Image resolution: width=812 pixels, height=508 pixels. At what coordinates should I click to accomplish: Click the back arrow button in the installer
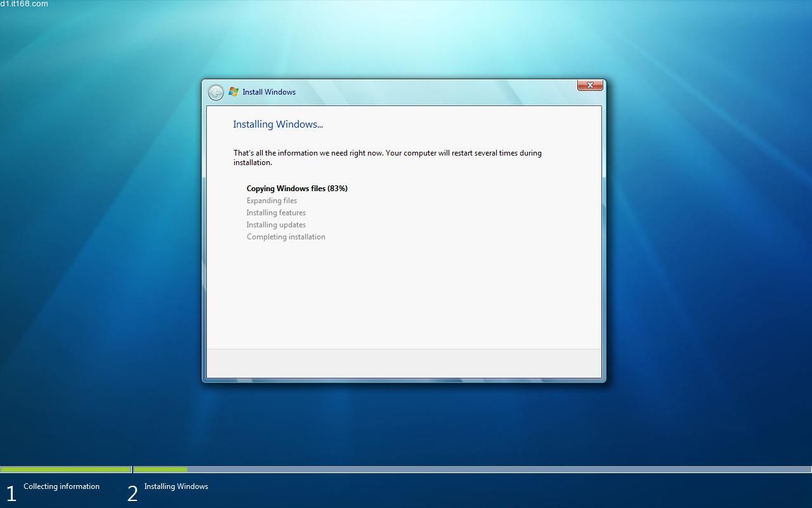pos(216,93)
